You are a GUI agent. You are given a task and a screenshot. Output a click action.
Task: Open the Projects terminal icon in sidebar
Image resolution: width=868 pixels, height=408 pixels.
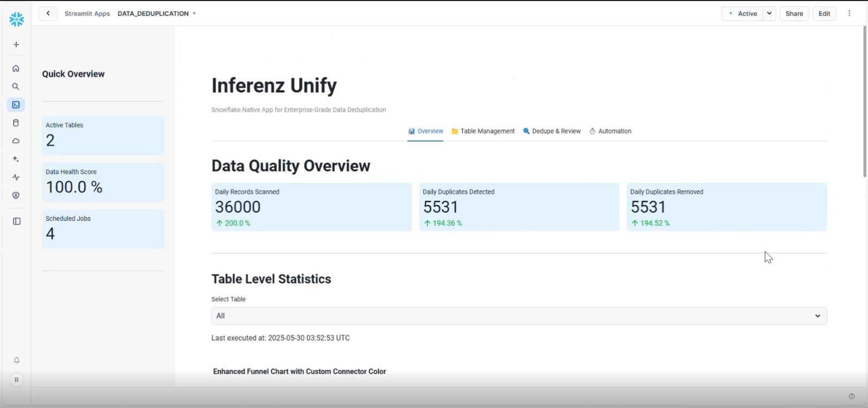click(x=16, y=105)
